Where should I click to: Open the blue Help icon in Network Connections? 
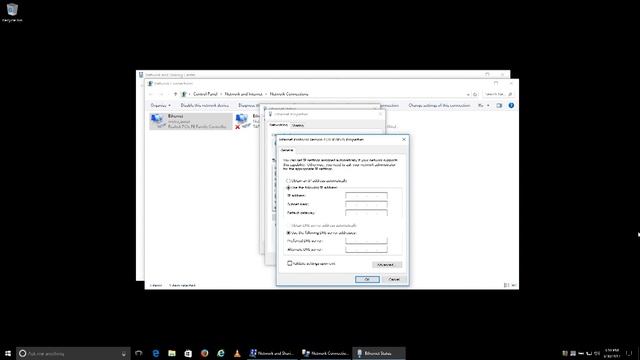(511, 105)
